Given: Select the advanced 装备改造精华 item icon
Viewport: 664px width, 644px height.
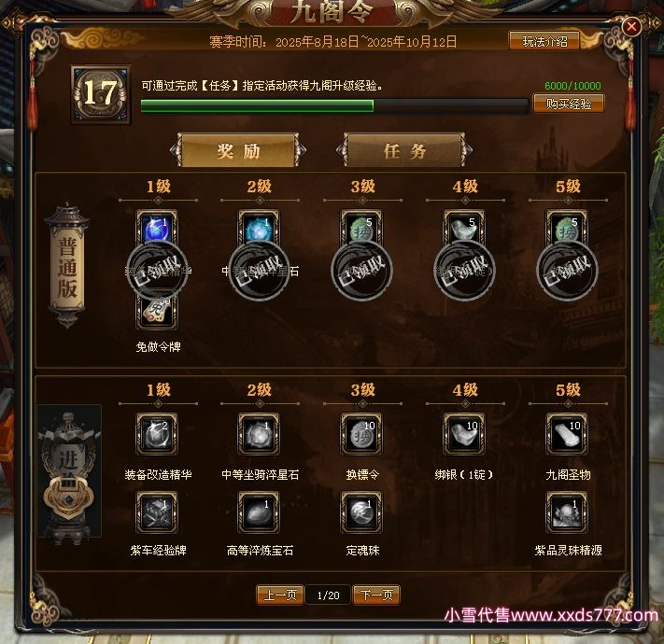Looking at the screenshot, I should tap(157, 434).
